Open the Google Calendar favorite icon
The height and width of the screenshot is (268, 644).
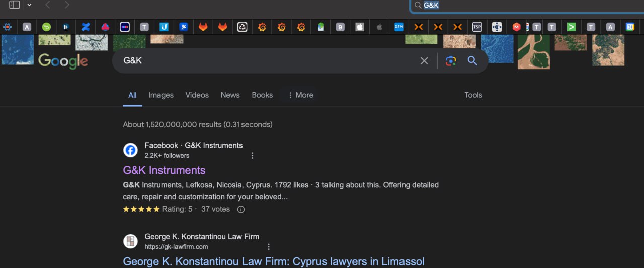click(x=630, y=27)
